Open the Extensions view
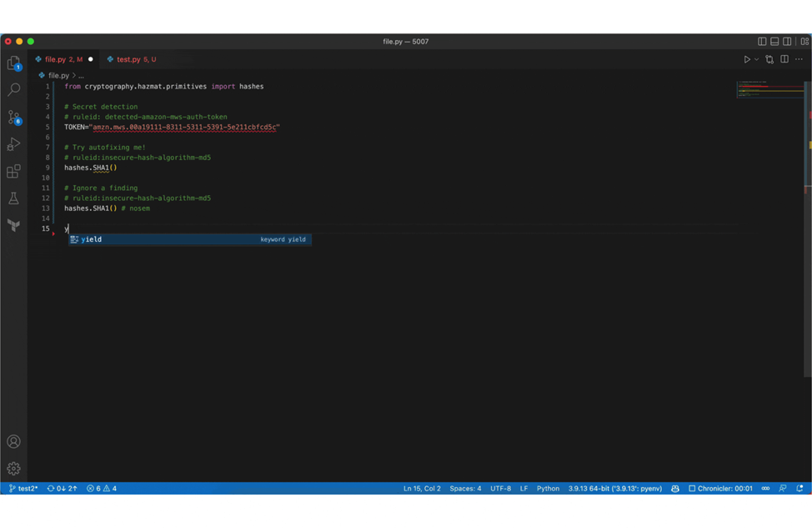This screenshot has width=812, height=528. pos(13,172)
